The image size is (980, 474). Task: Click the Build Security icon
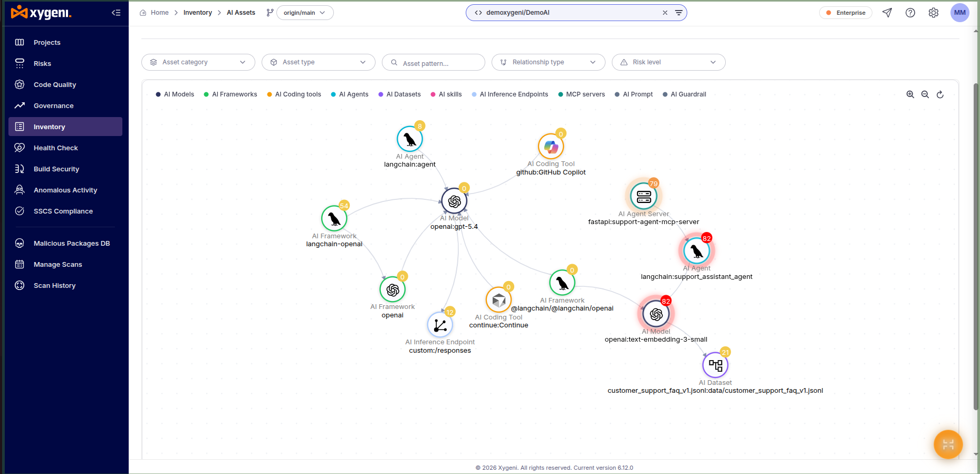coord(20,169)
